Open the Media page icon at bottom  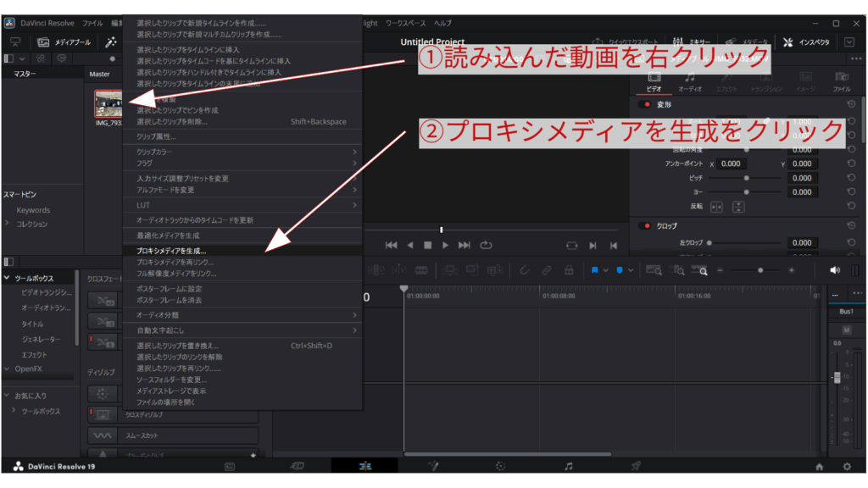[x=230, y=467]
